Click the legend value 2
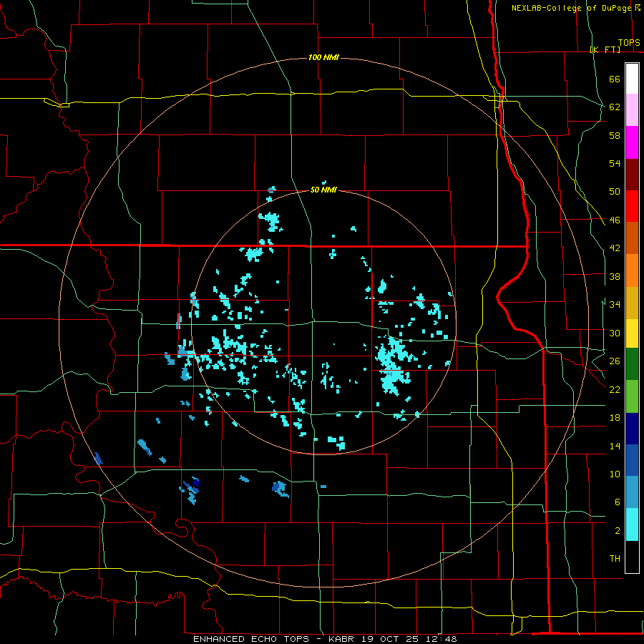The width and height of the screenshot is (644, 644). coord(618,531)
